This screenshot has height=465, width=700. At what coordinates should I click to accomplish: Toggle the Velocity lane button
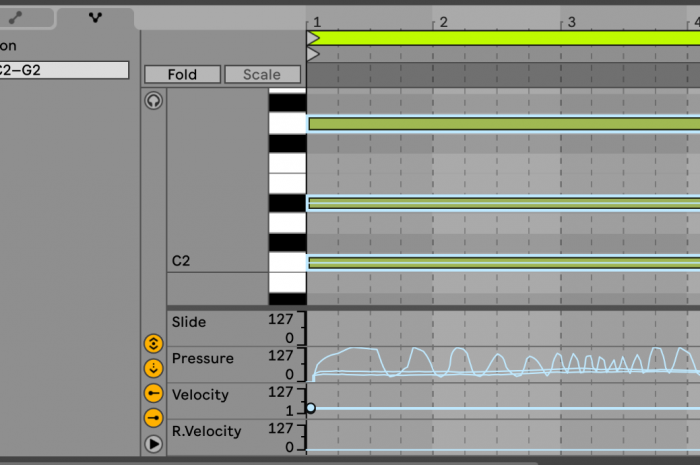pos(154,393)
